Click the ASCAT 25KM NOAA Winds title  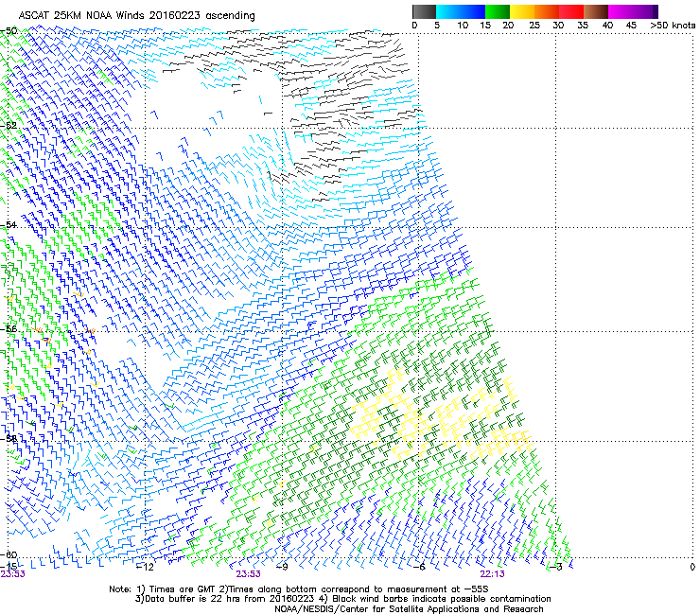(x=136, y=16)
